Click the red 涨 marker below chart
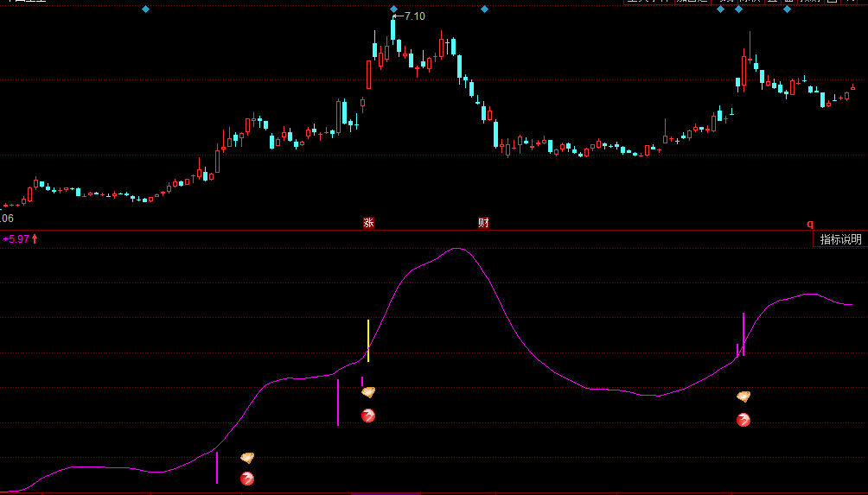The height and width of the screenshot is (495, 868). click(368, 223)
